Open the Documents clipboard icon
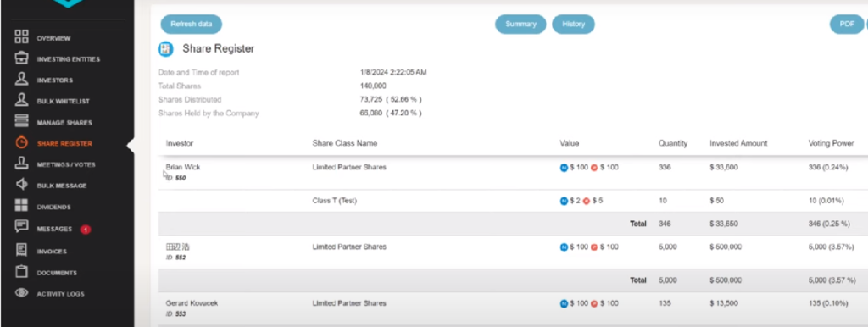 click(21, 272)
